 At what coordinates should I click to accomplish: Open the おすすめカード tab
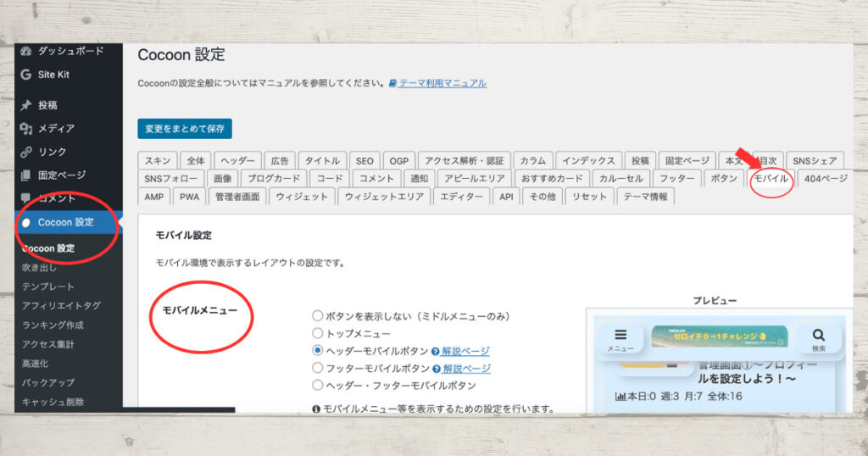click(552, 178)
